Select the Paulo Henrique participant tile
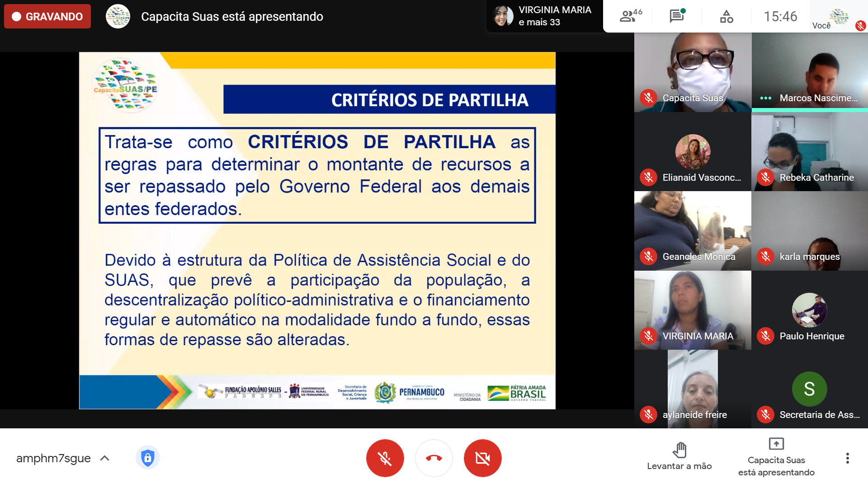Screen dimensions: 868x488 [809, 310]
